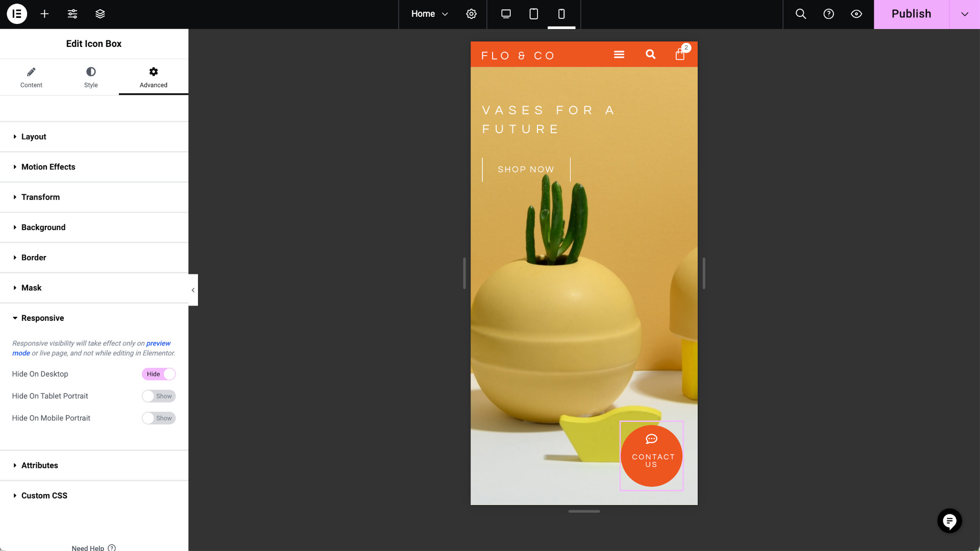
Task: Switch to the Content tab
Action: pyautogui.click(x=31, y=77)
